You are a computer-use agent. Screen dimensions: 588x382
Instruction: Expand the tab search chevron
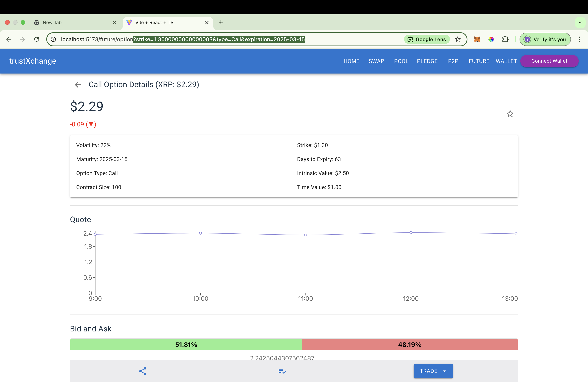pyautogui.click(x=580, y=23)
